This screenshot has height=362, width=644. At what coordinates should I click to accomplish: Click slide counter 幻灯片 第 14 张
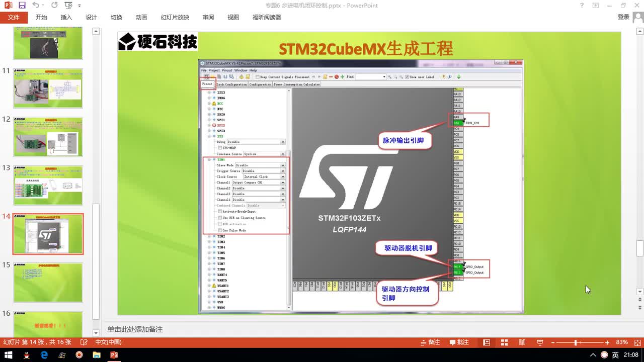coord(37,342)
